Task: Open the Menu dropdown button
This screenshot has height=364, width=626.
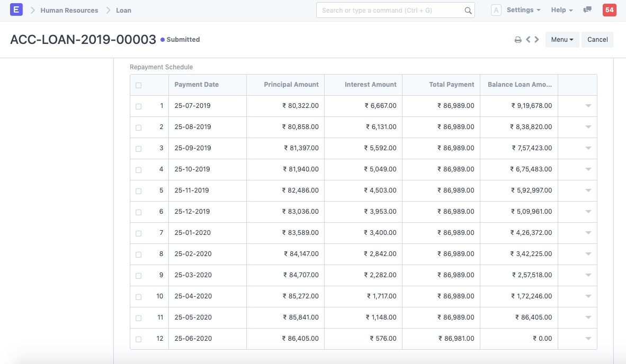Action: coord(562,40)
